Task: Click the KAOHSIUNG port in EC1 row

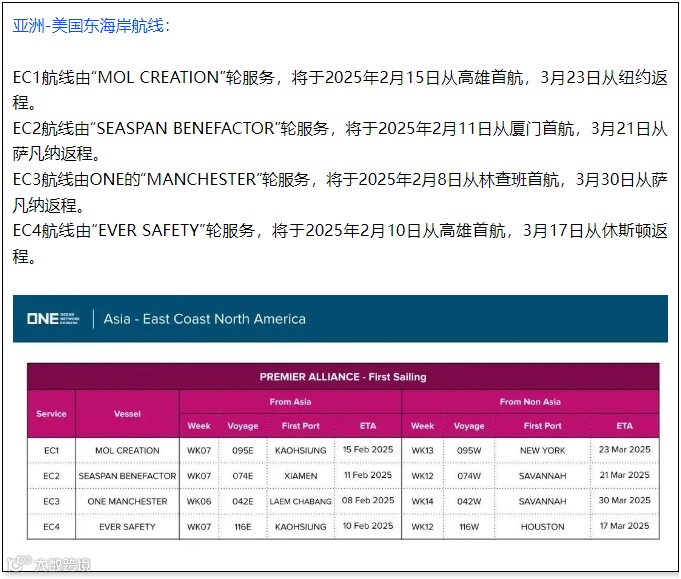Action: 301,450
